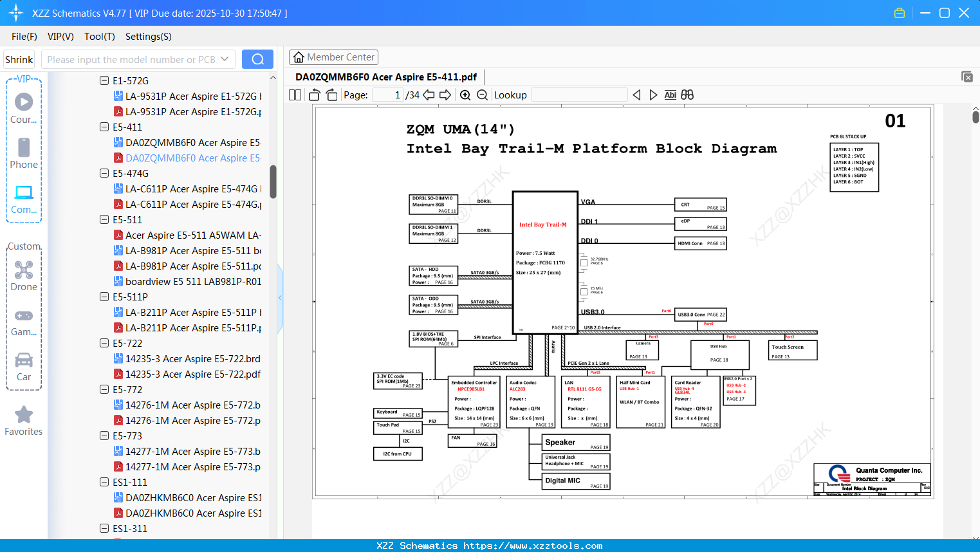980x552 pixels.
Task: Collapse the E5-772 tree folder
Action: pyautogui.click(x=104, y=389)
